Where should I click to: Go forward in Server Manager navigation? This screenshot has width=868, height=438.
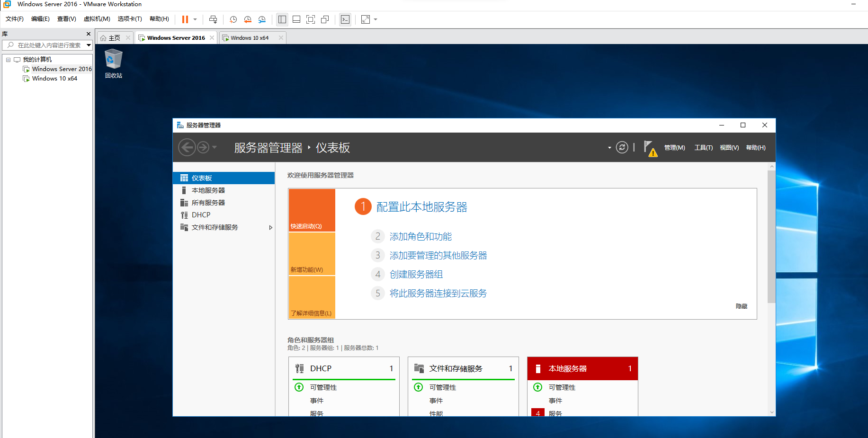pos(203,147)
